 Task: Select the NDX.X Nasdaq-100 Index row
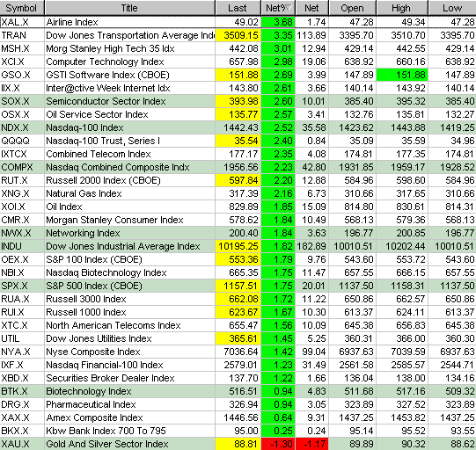(x=238, y=127)
